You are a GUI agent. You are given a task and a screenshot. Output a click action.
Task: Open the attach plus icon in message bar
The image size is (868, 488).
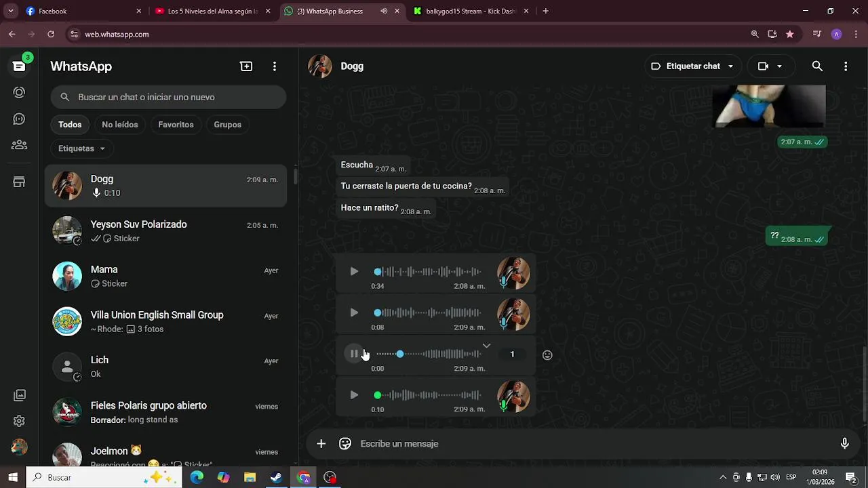click(321, 444)
